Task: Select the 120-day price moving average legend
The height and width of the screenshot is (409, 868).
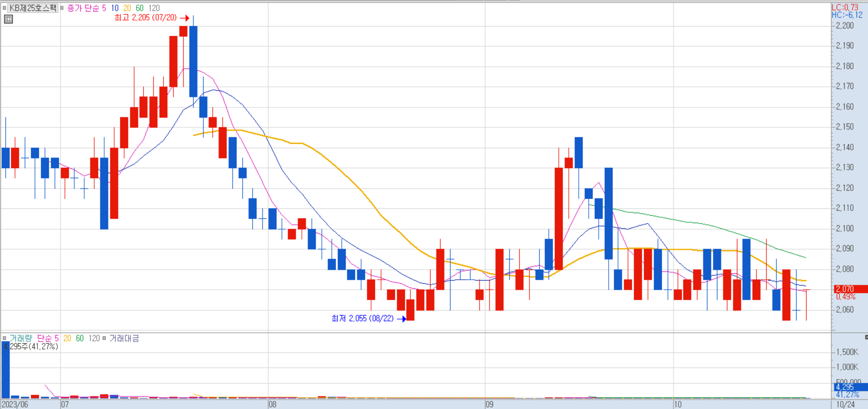Action: 154,8
